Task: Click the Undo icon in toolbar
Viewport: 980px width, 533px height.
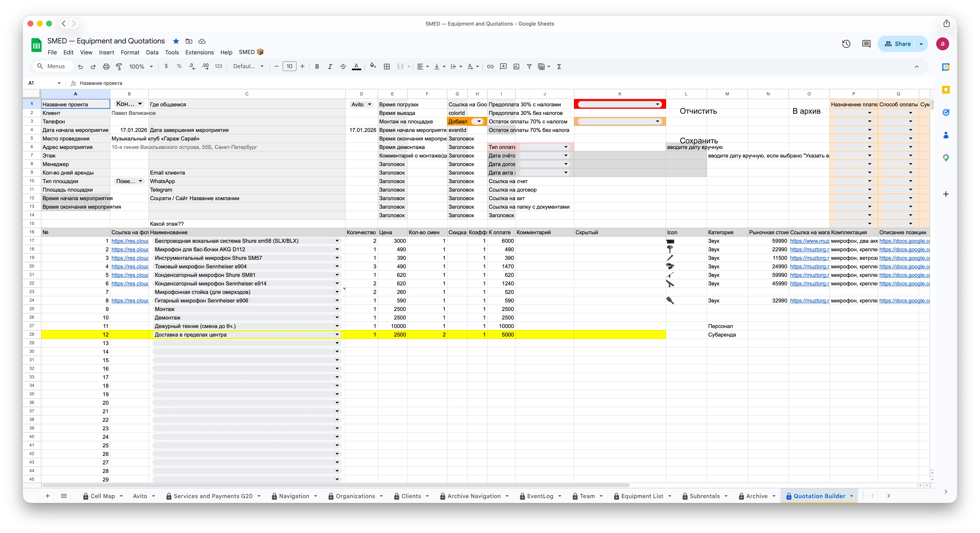Action: point(80,67)
